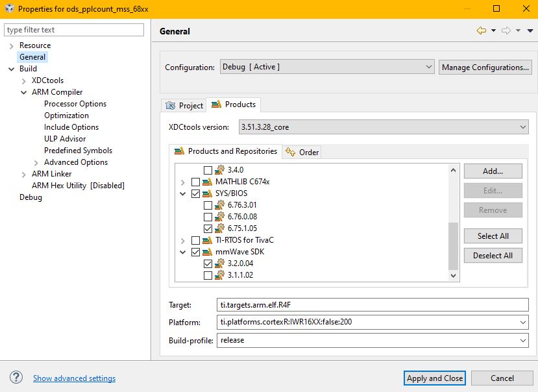Click the help question mark icon

coord(17,378)
